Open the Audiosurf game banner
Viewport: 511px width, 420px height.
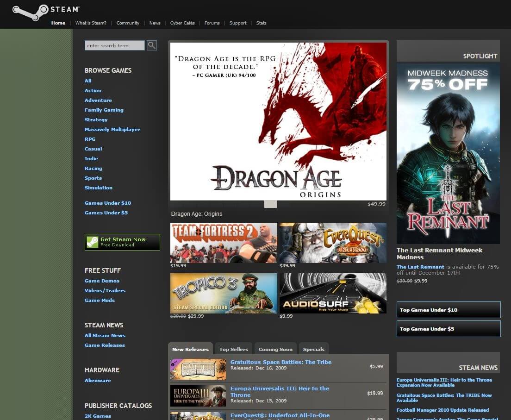click(x=332, y=293)
